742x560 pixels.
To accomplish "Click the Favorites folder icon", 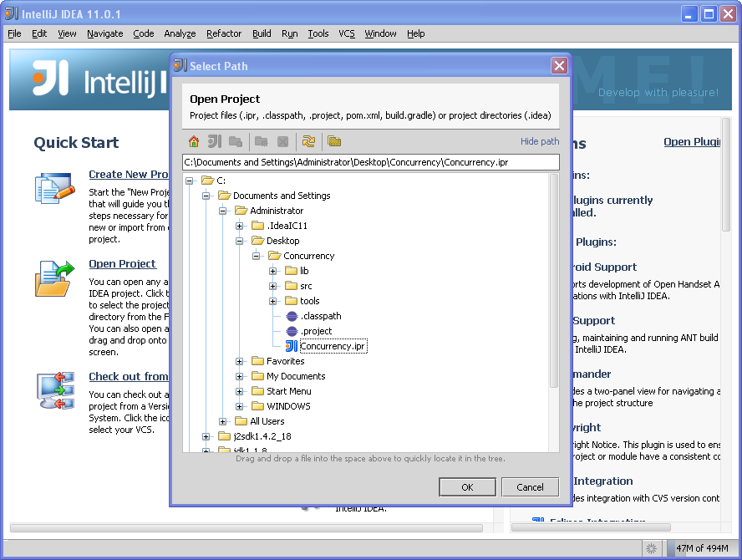I will 258,361.
